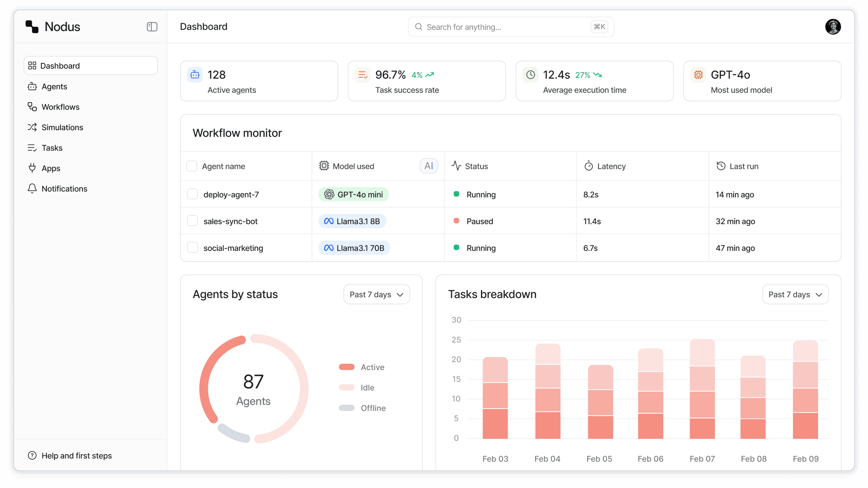The height and width of the screenshot is (488, 868).
Task: Open the Past 7 days dropdown for Tasks breakdown
Action: point(795,294)
